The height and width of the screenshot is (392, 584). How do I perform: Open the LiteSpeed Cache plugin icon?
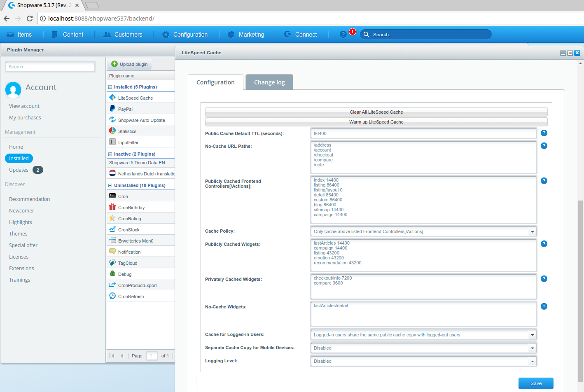pos(112,98)
